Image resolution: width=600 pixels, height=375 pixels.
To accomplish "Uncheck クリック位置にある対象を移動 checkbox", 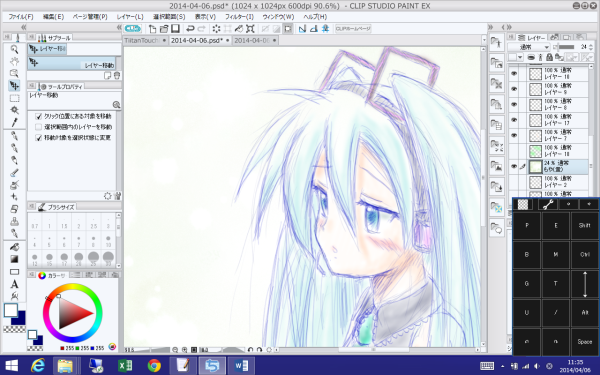I will (x=38, y=116).
